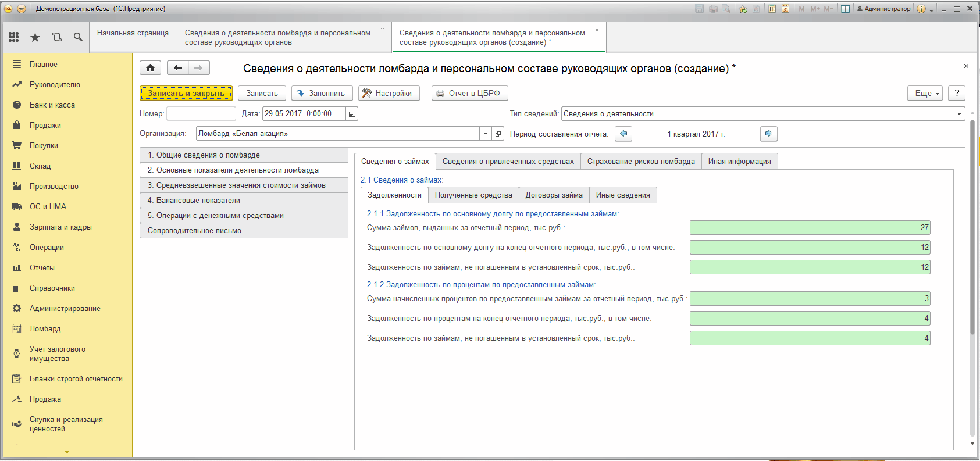Viewport: 980px width, 461px height.
Task: Open the organization card button
Action: tap(498, 134)
